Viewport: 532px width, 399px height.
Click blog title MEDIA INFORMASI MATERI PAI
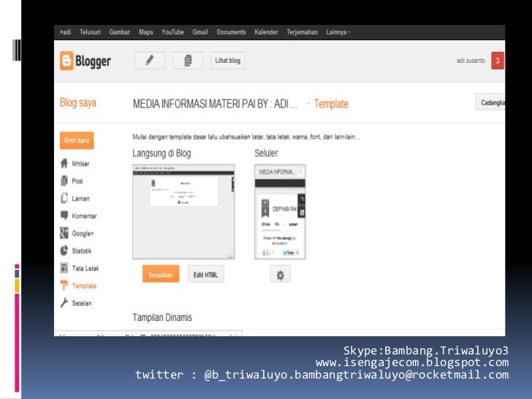click(216, 104)
